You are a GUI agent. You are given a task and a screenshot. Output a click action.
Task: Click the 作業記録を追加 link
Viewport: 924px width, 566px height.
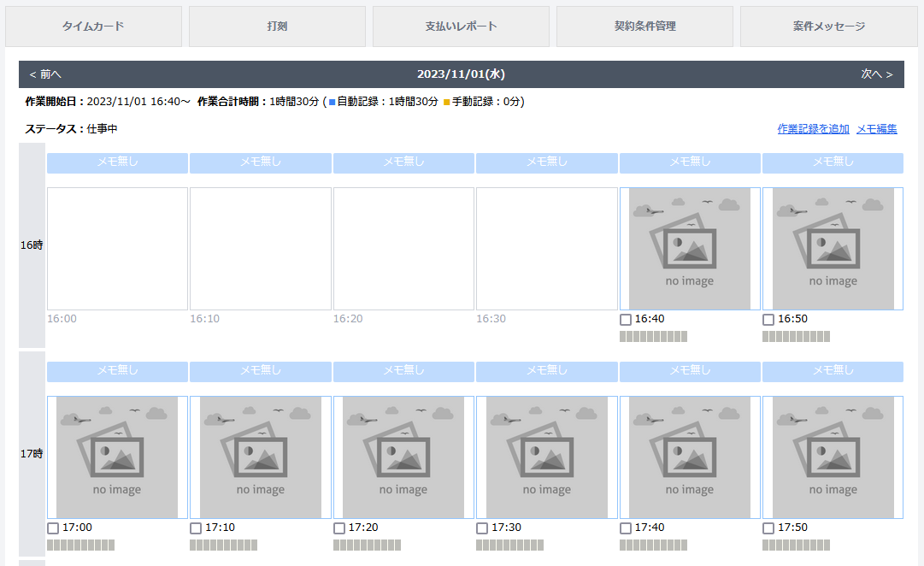(x=813, y=129)
